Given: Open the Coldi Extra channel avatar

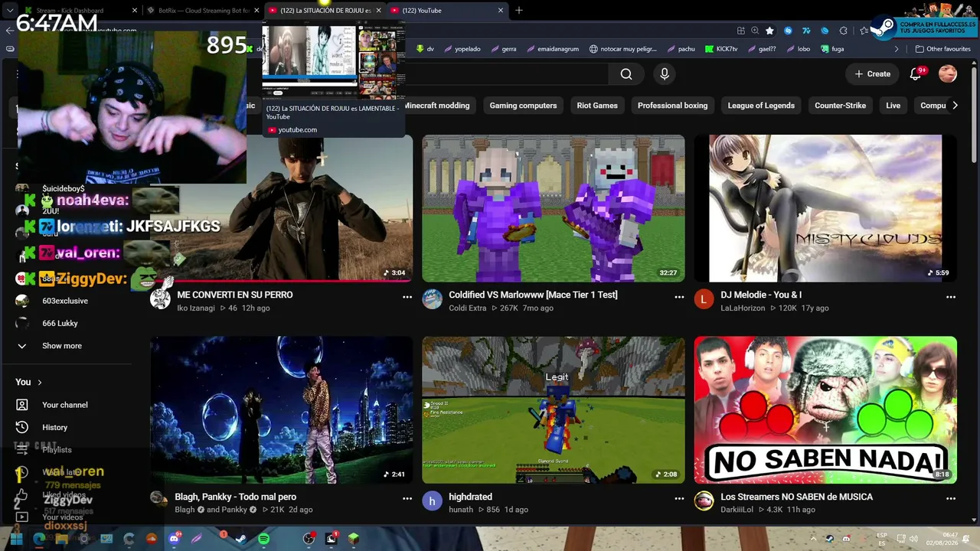Looking at the screenshot, I should [433, 299].
